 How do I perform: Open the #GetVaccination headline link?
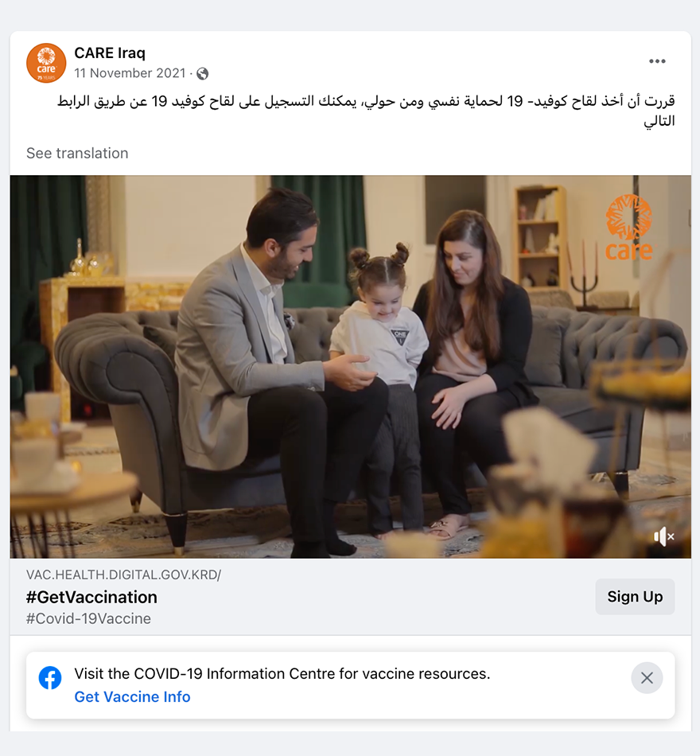[x=91, y=597]
